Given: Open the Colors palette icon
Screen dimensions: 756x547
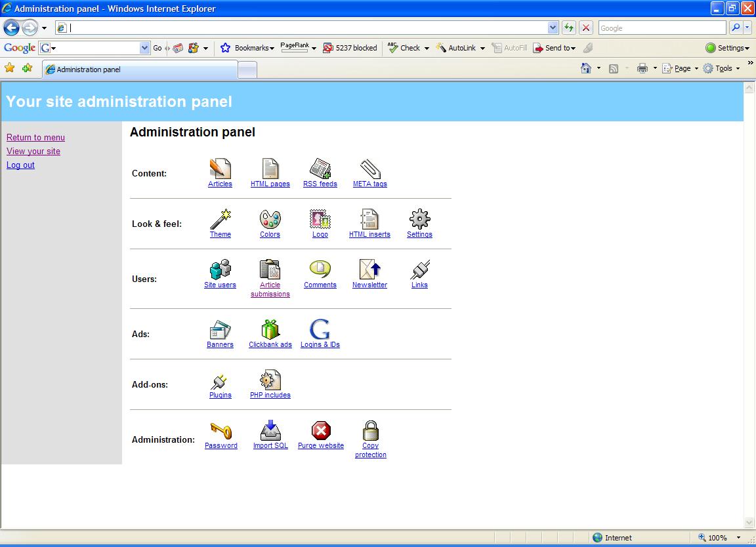Looking at the screenshot, I should click(x=270, y=219).
